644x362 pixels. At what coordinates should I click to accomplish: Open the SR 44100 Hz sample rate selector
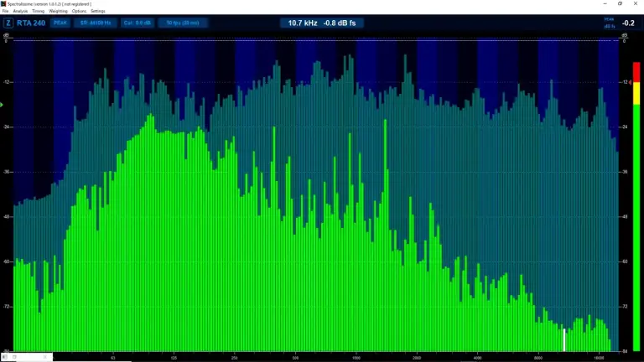96,23
